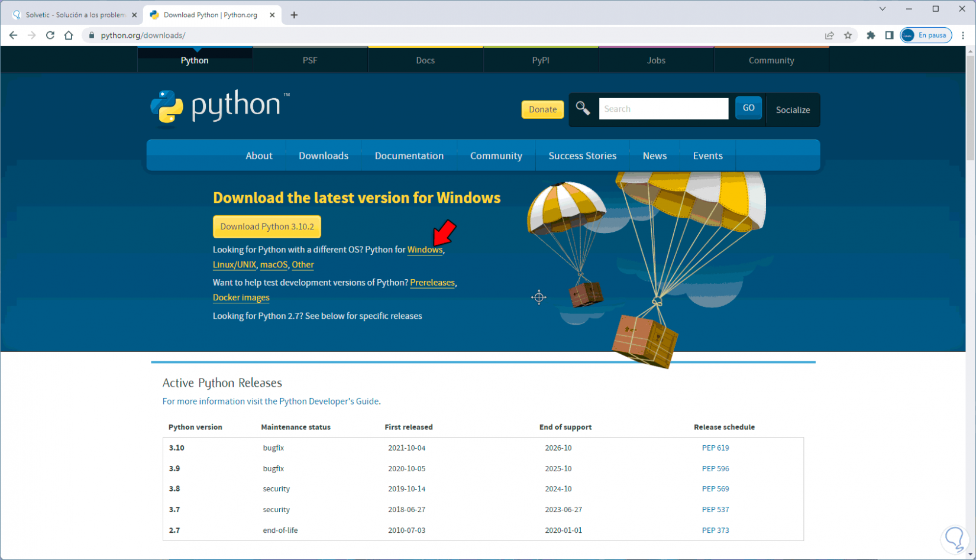Open the About menu
This screenshot has width=976, height=560.
point(259,156)
